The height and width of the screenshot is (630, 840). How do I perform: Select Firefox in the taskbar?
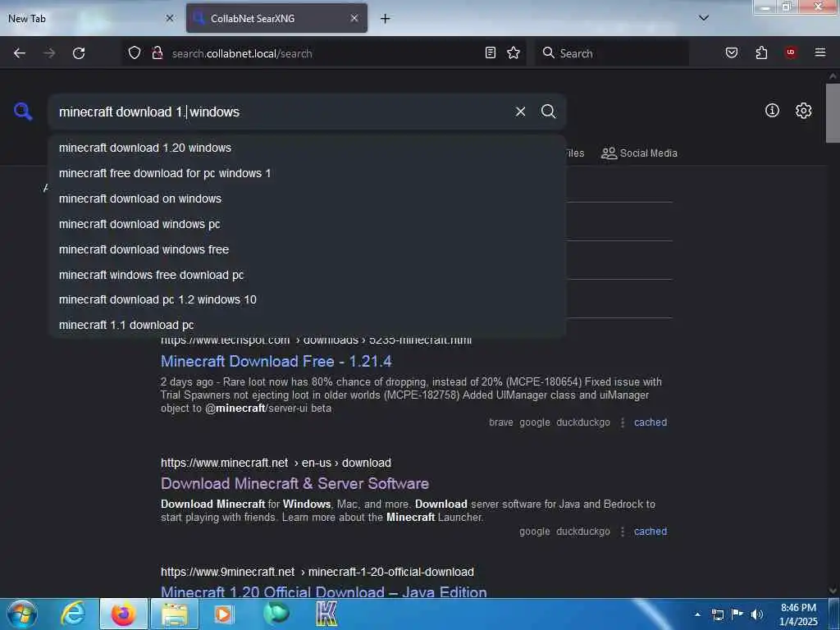tap(123, 614)
